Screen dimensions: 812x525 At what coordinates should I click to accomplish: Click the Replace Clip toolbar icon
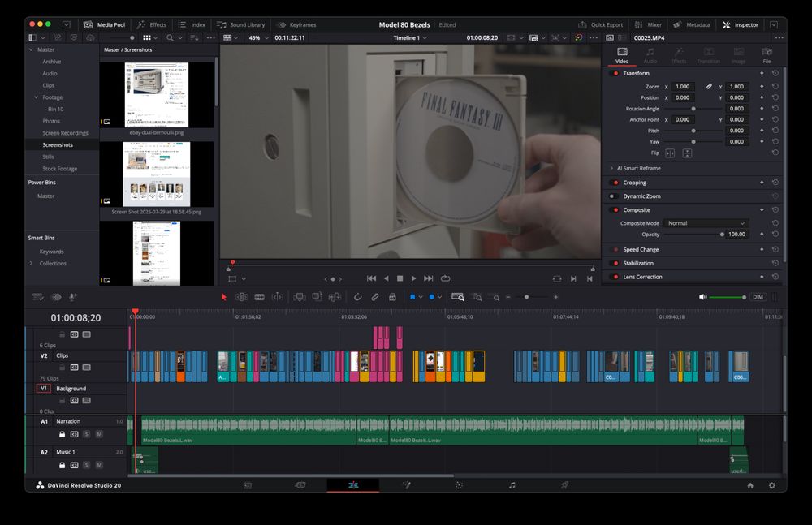click(335, 297)
